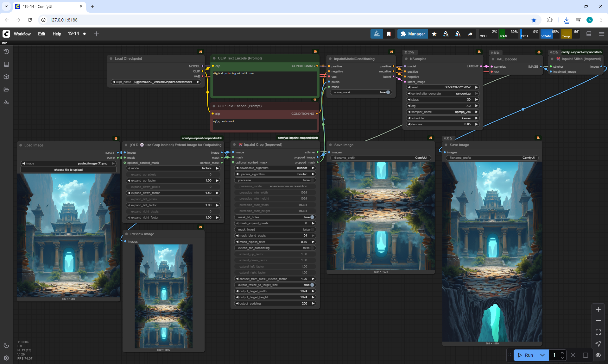Open the workflows folder sidebar icon
This screenshot has height=364, width=608.
[x=6, y=89]
